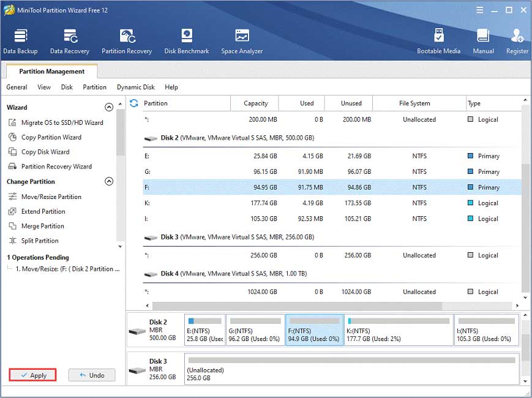Click the Extend Partition icon

13,211
